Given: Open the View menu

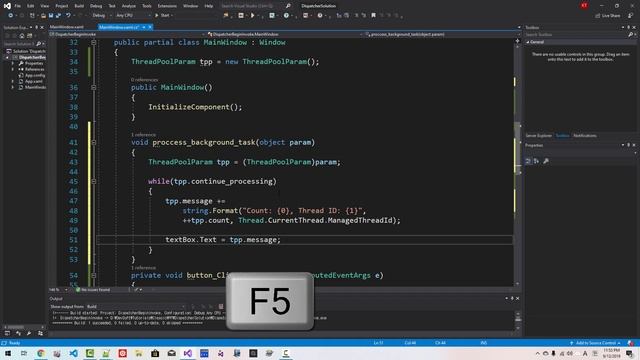Looking at the screenshot, I should (x=44, y=6).
